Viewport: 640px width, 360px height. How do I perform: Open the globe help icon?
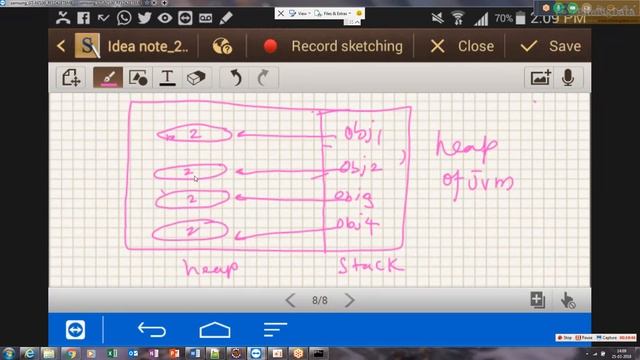tap(222, 46)
